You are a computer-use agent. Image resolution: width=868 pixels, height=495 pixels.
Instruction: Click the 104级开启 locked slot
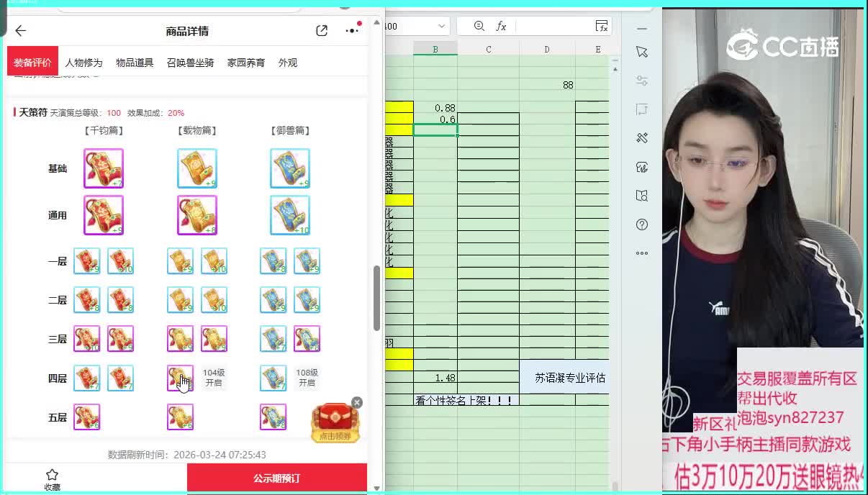(x=214, y=378)
